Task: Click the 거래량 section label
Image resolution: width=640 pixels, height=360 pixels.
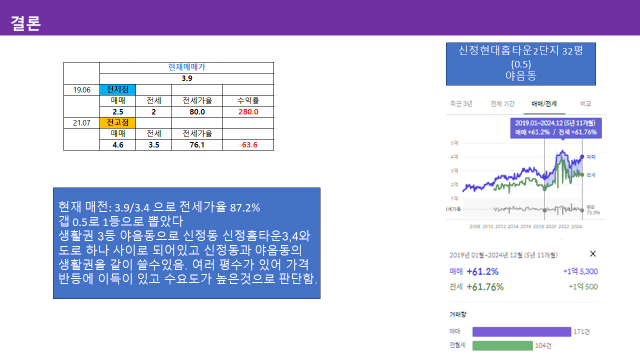Action: (458, 315)
